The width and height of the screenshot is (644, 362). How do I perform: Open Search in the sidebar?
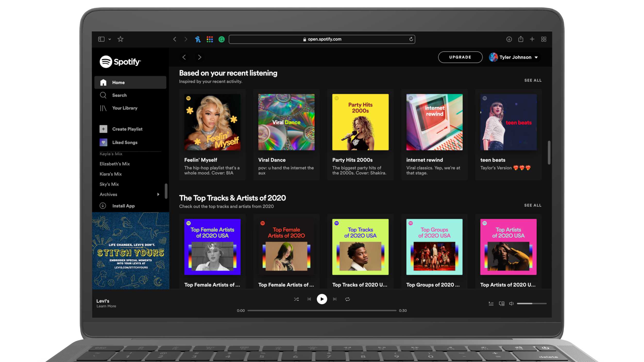coord(119,95)
